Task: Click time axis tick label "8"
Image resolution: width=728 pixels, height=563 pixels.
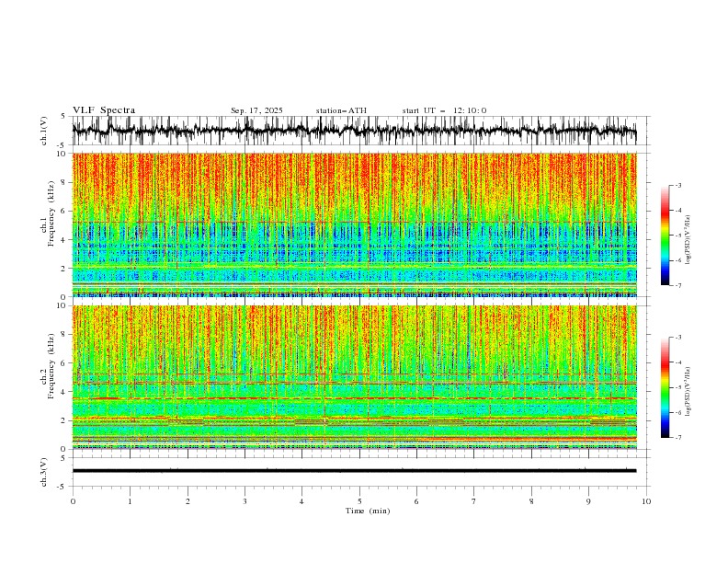Action: coord(531,501)
